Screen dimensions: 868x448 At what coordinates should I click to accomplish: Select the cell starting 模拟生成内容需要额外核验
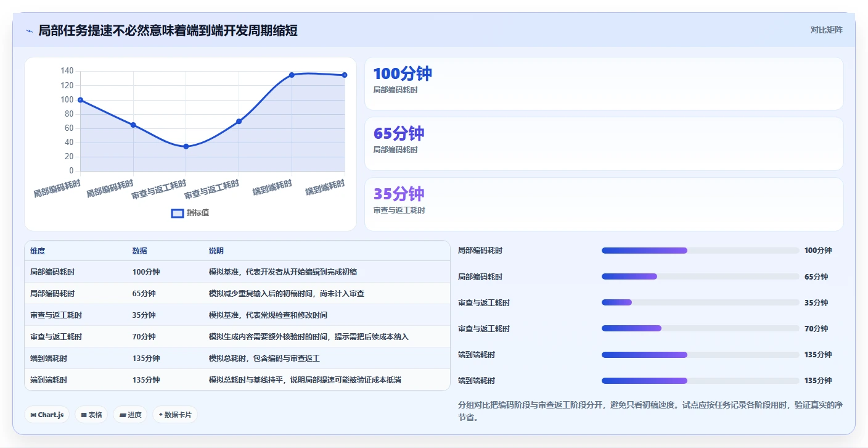309,336
